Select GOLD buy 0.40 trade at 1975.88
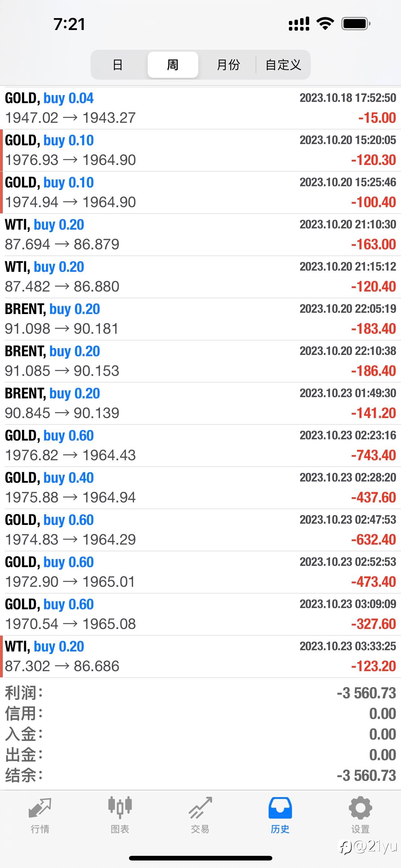Image resolution: width=401 pixels, height=868 pixels. coord(200,487)
